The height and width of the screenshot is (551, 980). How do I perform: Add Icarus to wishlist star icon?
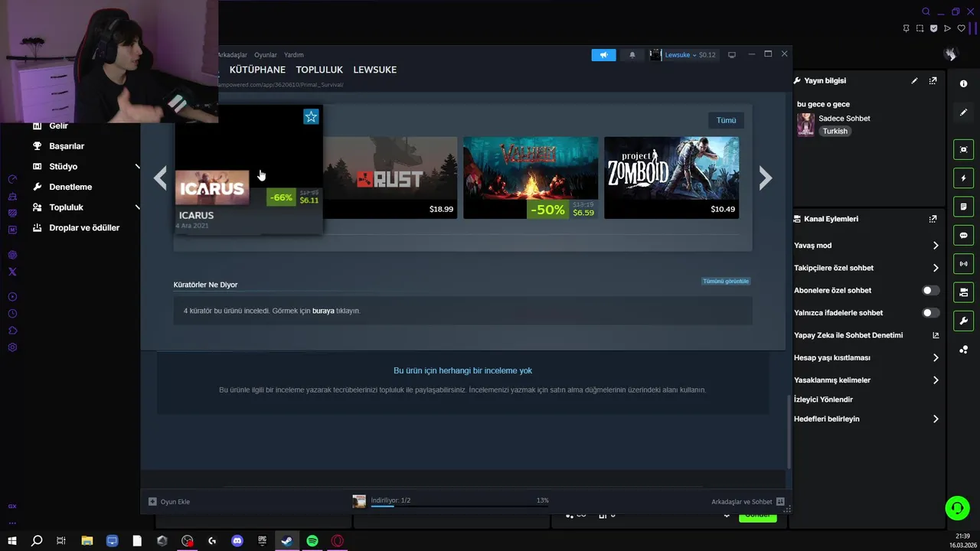click(x=311, y=116)
